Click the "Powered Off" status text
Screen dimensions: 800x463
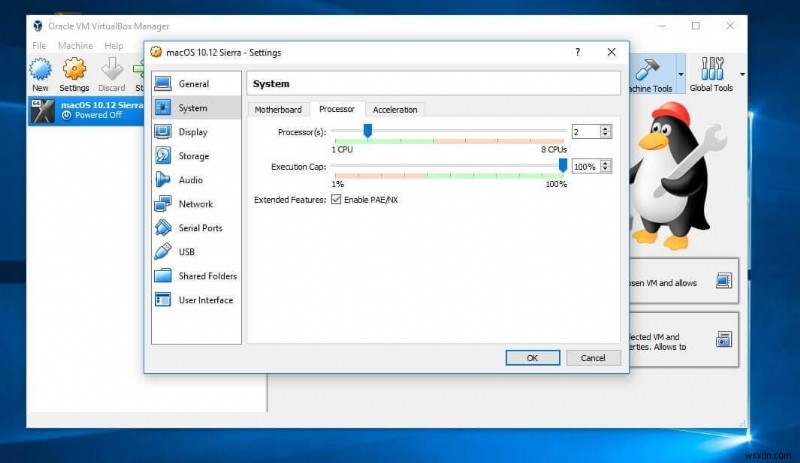(98, 115)
